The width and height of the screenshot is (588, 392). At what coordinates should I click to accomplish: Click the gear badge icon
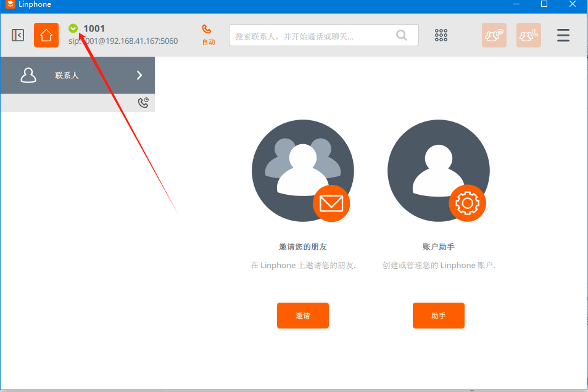click(467, 203)
